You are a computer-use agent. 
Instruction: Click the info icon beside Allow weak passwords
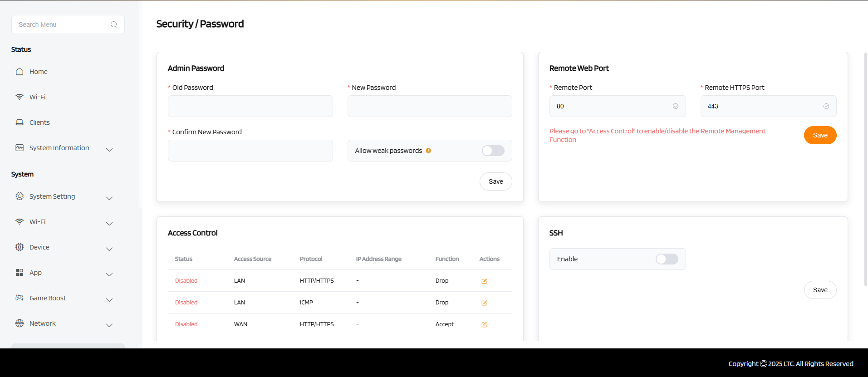click(x=428, y=151)
